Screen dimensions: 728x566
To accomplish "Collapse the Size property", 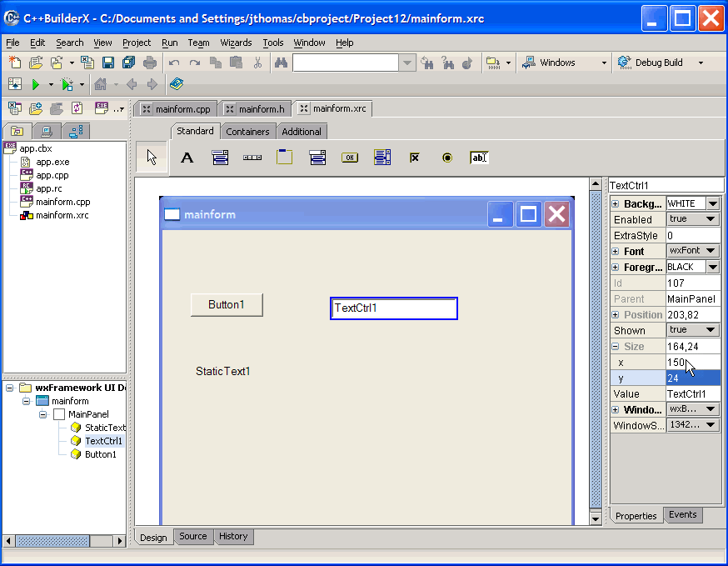I will 616,346.
